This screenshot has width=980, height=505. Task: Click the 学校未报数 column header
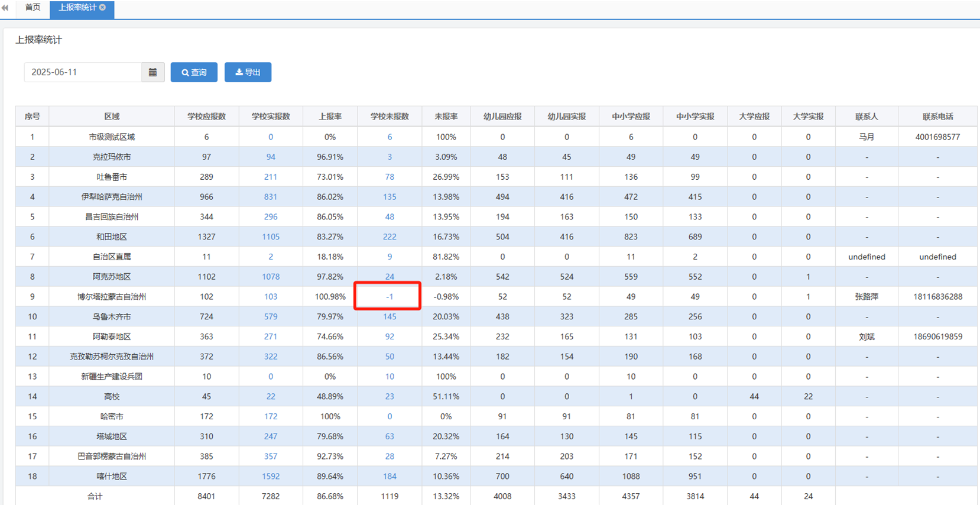pyautogui.click(x=389, y=116)
